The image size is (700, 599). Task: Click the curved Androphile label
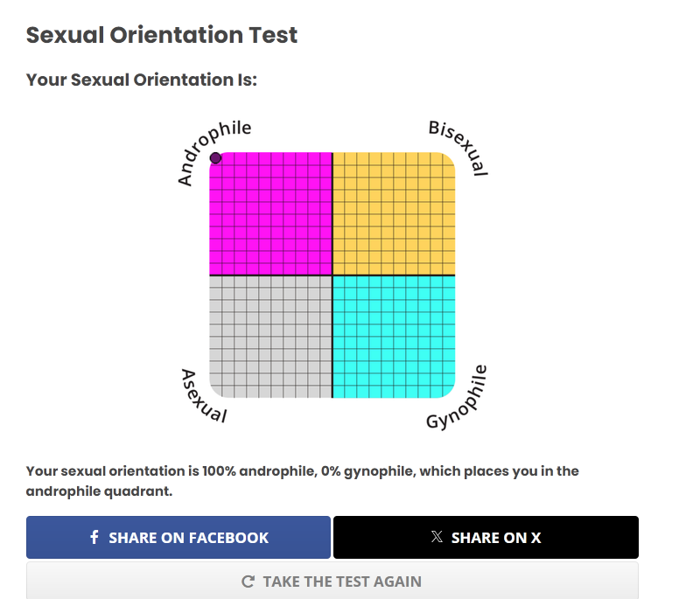210,150
